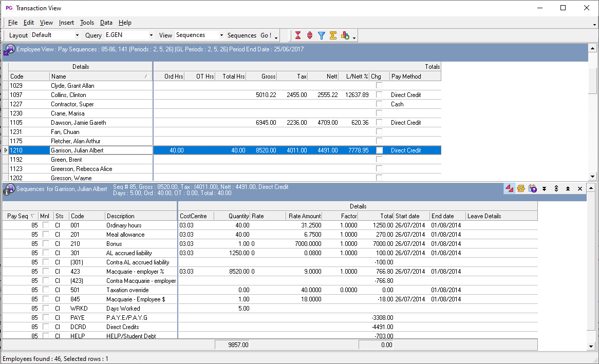
Task: Open the Help menu
Action: click(x=125, y=23)
